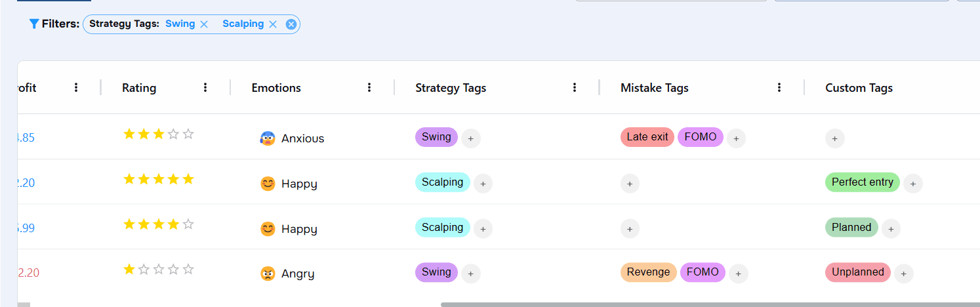Open Rating column options menu

click(205, 87)
